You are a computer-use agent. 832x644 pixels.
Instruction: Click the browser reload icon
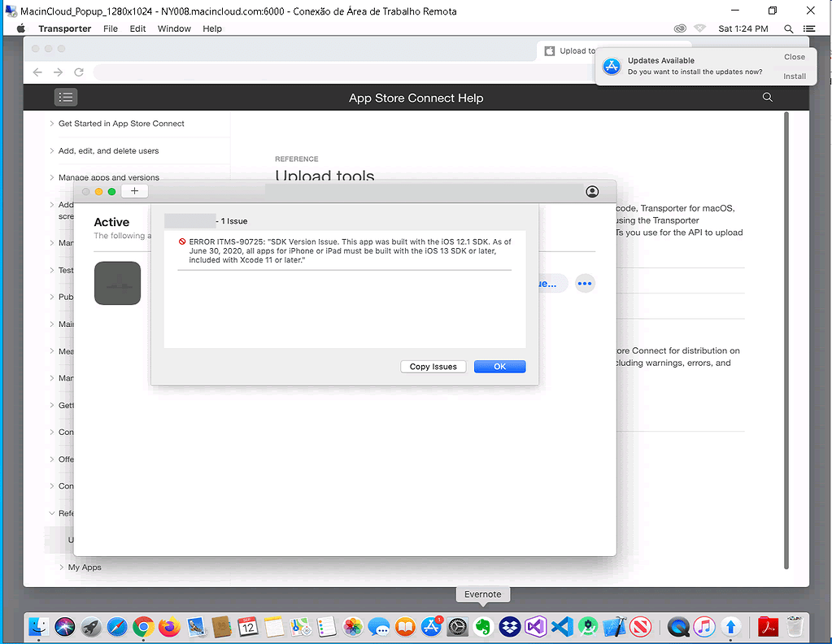click(x=79, y=72)
